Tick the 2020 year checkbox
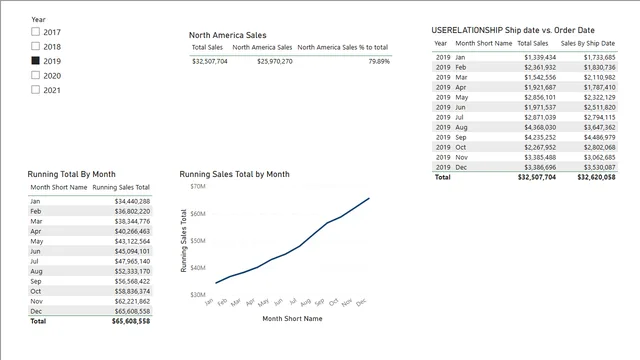The image size is (640, 360). click(36, 75)
